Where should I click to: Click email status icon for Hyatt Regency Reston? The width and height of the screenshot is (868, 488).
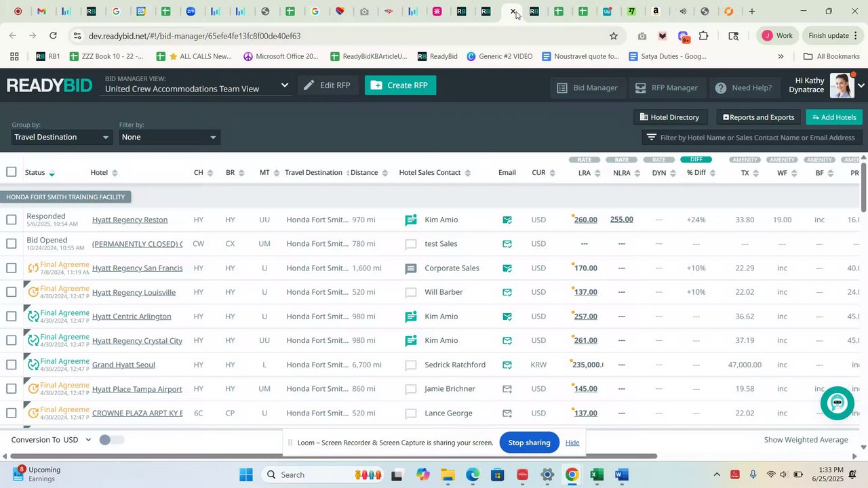[x=507, y=220]
